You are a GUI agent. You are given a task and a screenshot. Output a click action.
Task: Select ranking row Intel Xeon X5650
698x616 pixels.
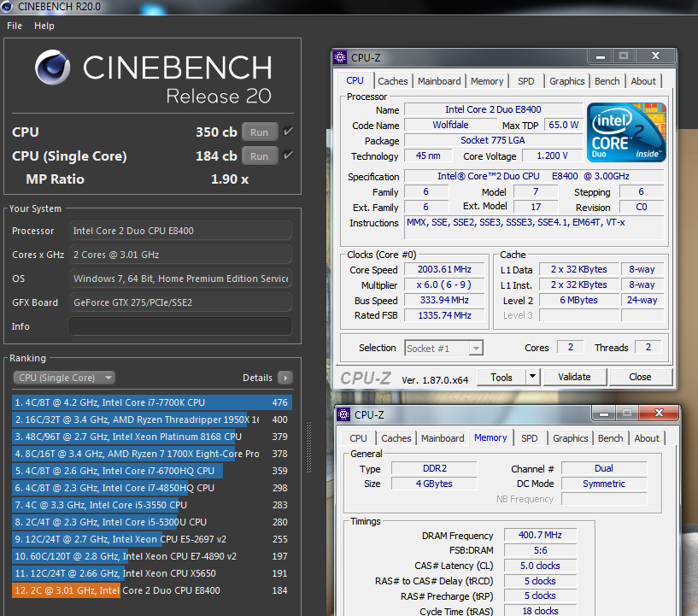152,573
